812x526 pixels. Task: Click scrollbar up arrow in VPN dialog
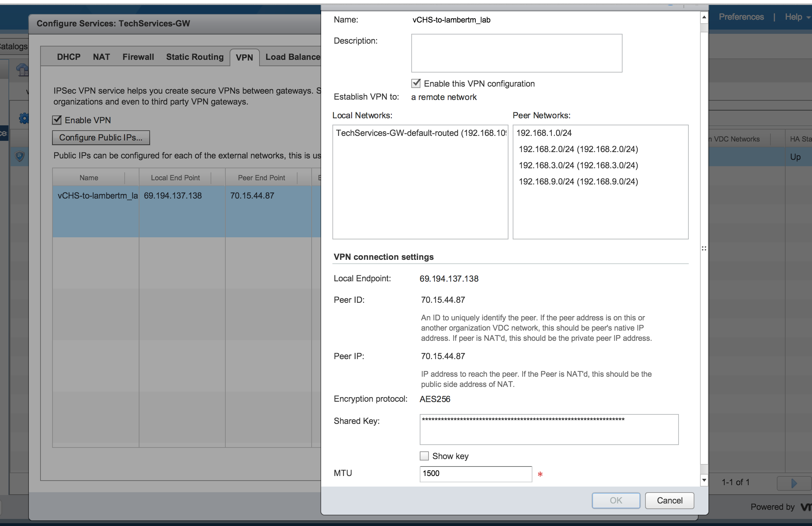point(704,17)
